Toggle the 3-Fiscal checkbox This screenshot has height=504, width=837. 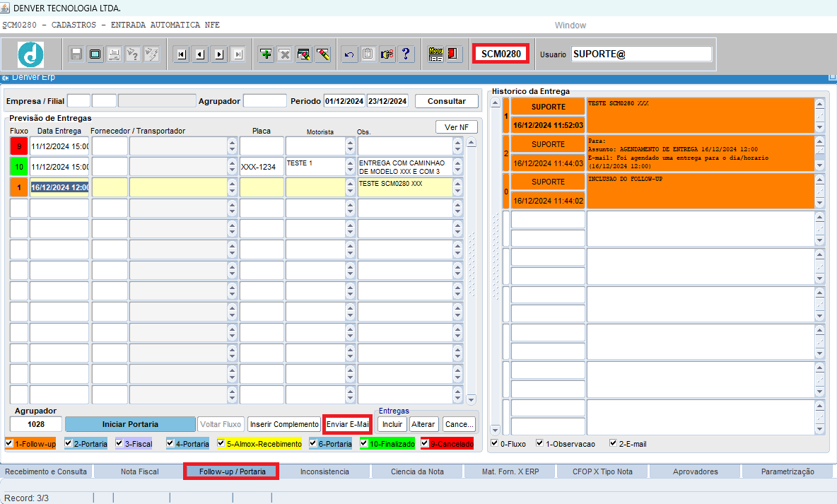119,443
